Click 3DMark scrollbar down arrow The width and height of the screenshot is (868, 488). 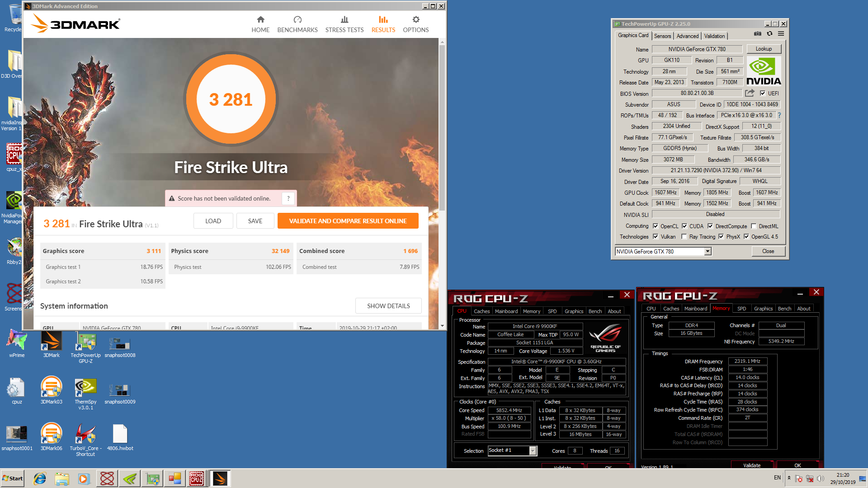(x=442, y=326)
